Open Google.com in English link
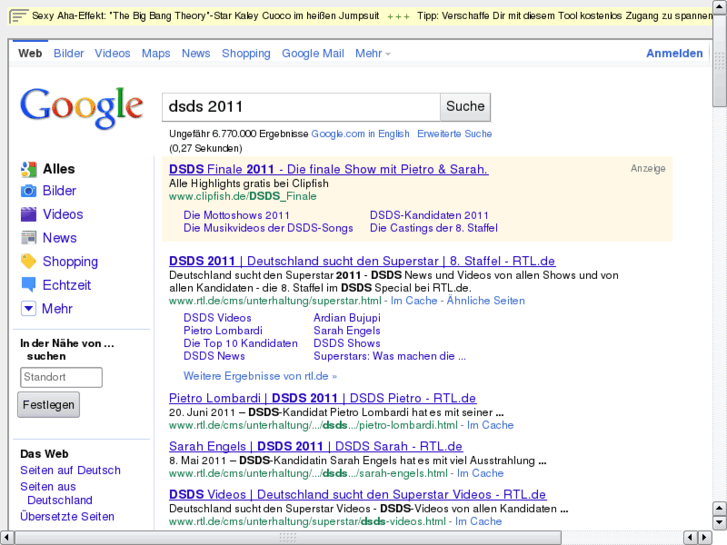This screenshot has height=545, width=727. click(x=360, y=134)
